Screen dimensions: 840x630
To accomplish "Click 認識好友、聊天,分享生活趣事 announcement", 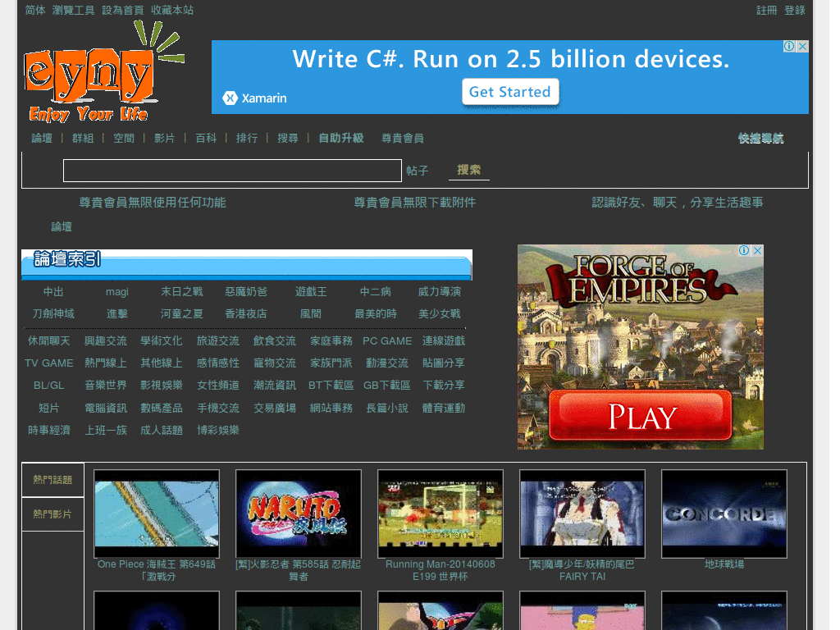I will pos(677,203).
